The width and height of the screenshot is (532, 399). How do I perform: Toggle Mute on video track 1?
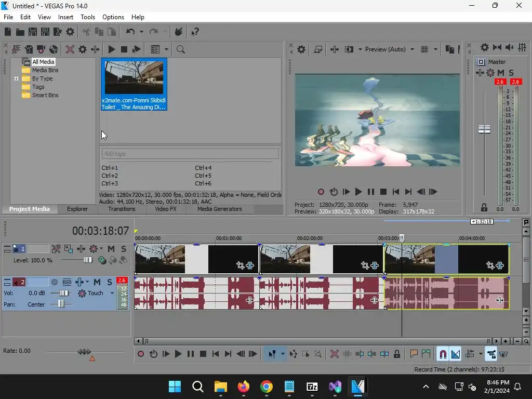(x=111, y=249)
